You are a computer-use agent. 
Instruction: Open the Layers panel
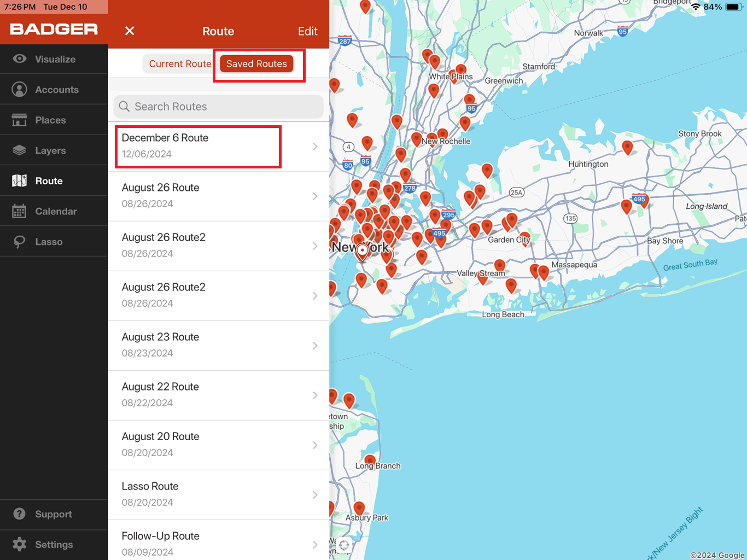point(20,150)
